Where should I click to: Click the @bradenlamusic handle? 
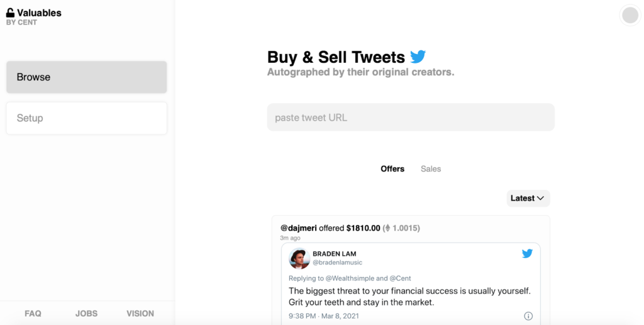point(337,263)
